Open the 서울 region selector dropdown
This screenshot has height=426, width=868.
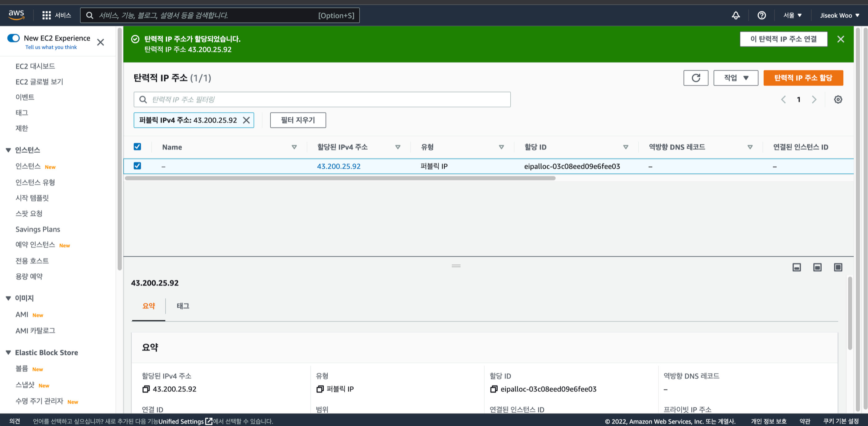click(x=792, y=15)
